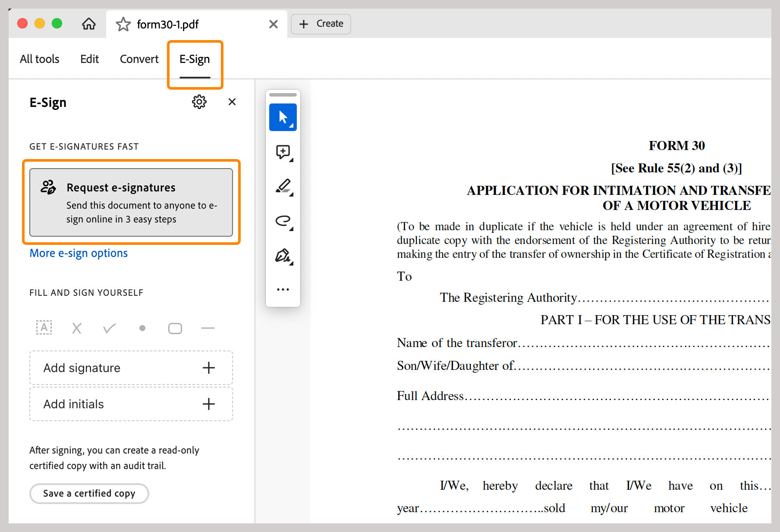The image size is (780, 532).
Task: Select the arrow selection tool
Action: click(x=283, y=117)
